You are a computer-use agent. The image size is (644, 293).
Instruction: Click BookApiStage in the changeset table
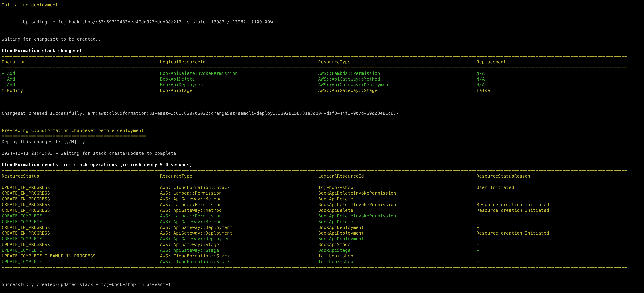[x=176, y=91]
